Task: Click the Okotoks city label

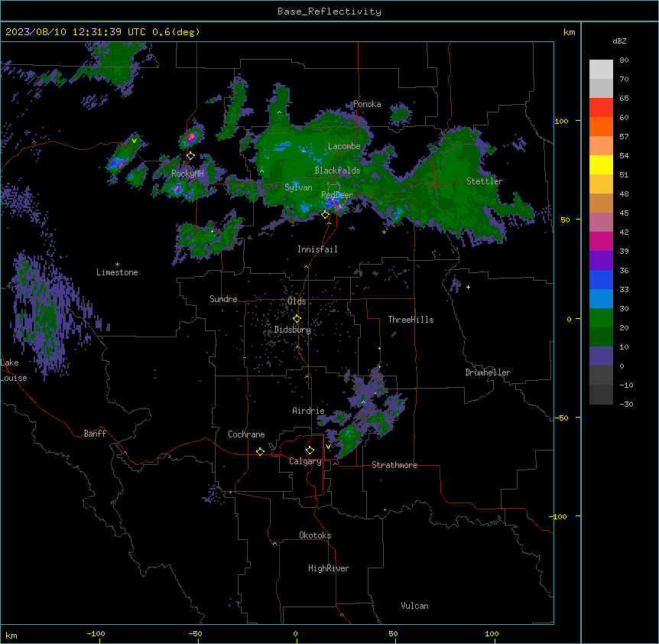Action: [x=315, y=535]
